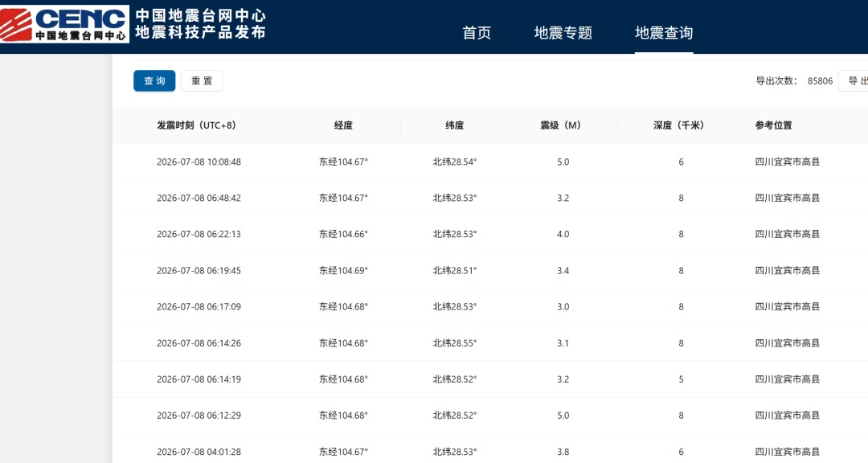Click magnitude 3.0 in the 06:17:09 row

click(563, 306)
